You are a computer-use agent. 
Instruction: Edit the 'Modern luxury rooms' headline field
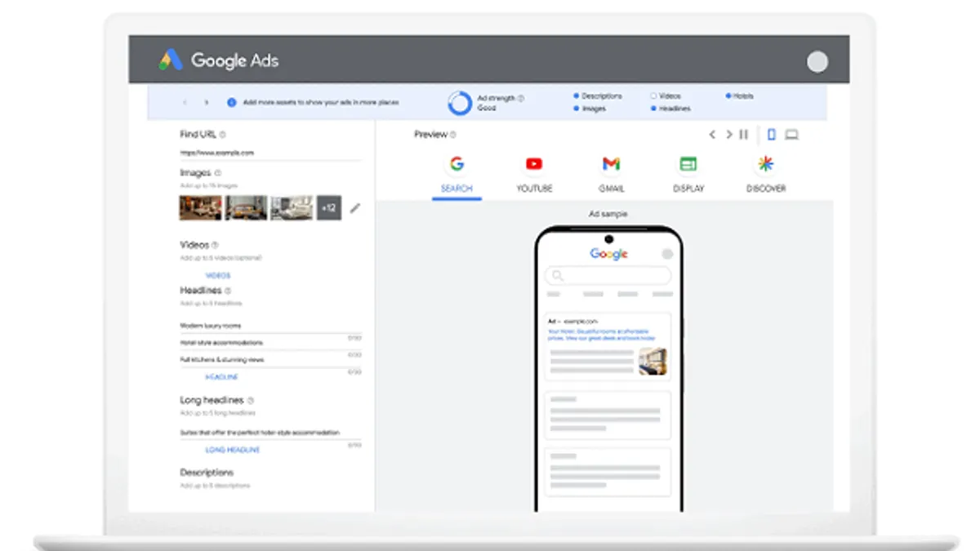[x=271, y=326]
